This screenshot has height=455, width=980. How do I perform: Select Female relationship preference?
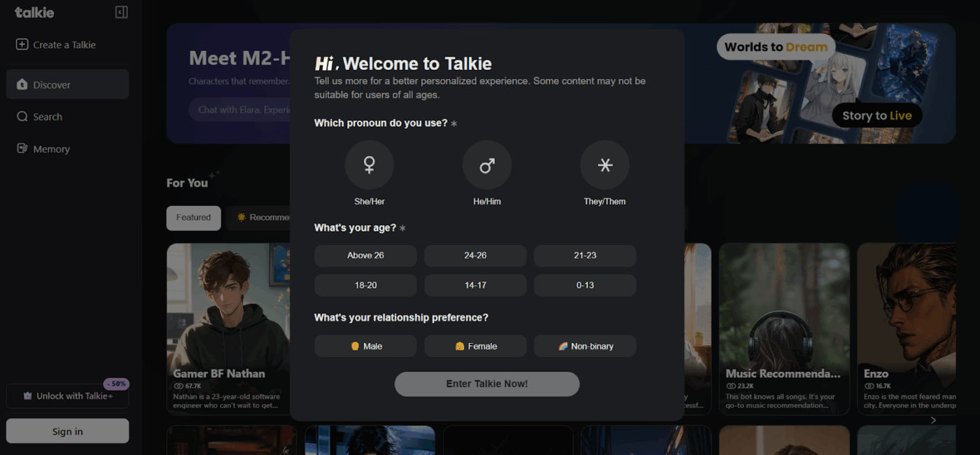point(475,346)
